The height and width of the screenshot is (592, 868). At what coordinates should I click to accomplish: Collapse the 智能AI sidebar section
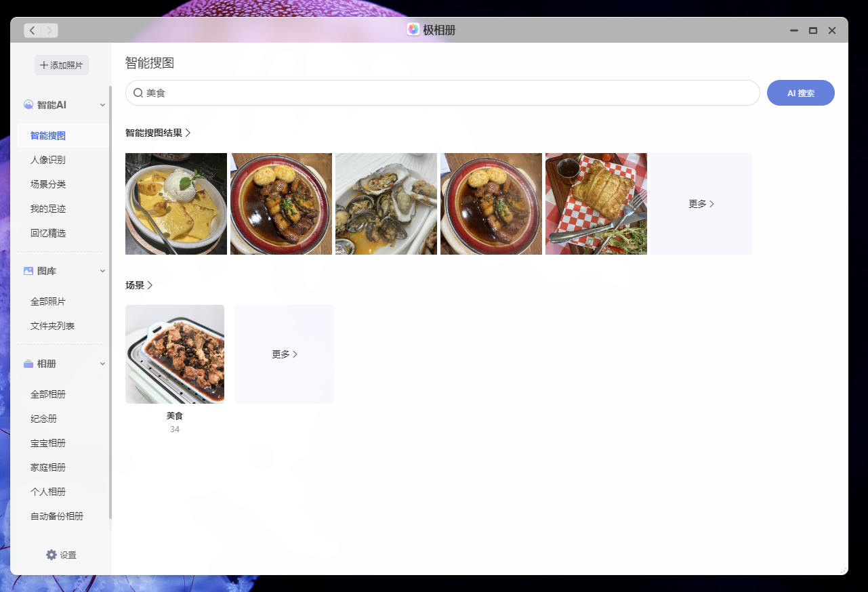[x=102, y=105]
